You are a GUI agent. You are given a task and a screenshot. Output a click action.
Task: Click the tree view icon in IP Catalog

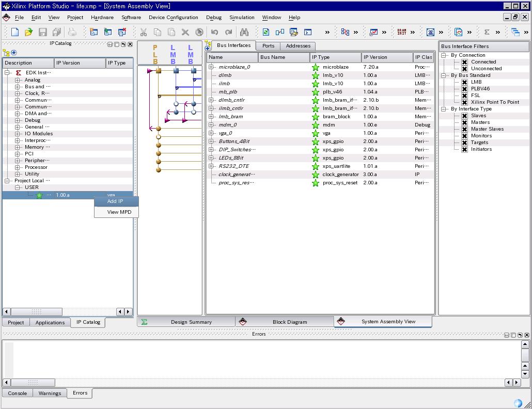click(6, 53)
